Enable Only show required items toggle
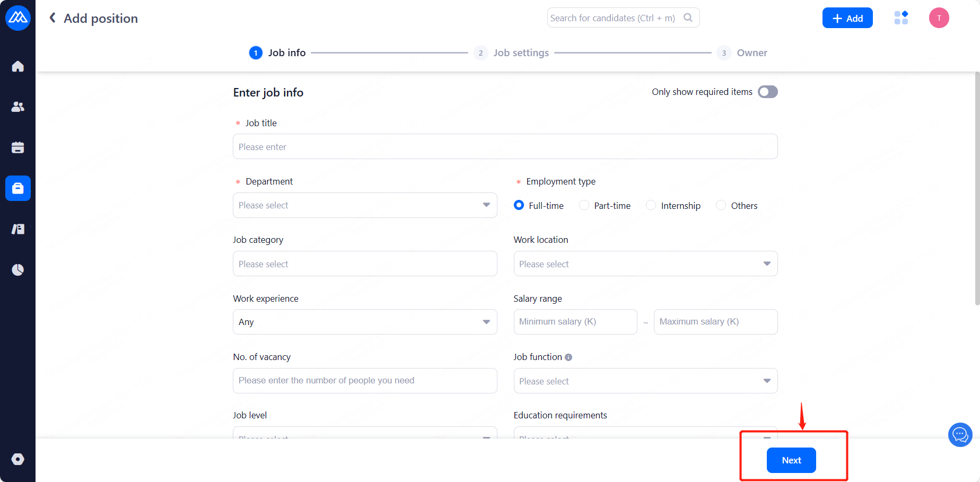This screenshot has height=482, width=980. tap(767, 92)
